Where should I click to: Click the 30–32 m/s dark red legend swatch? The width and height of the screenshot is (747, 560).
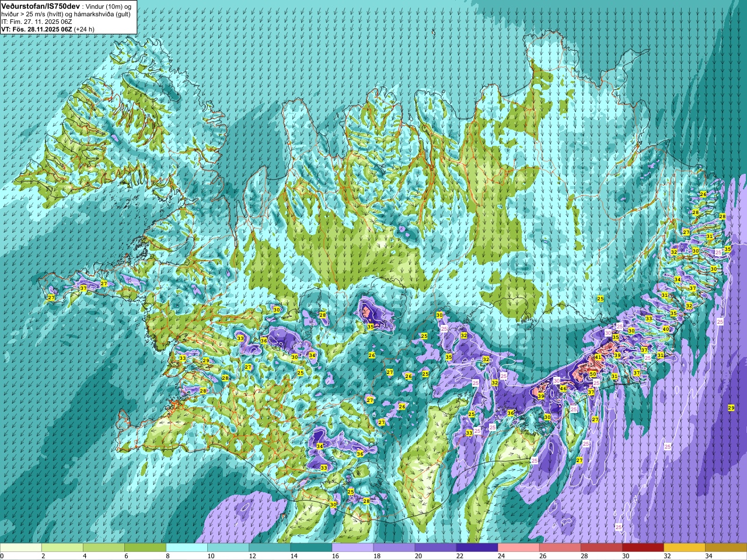[643, 548]
